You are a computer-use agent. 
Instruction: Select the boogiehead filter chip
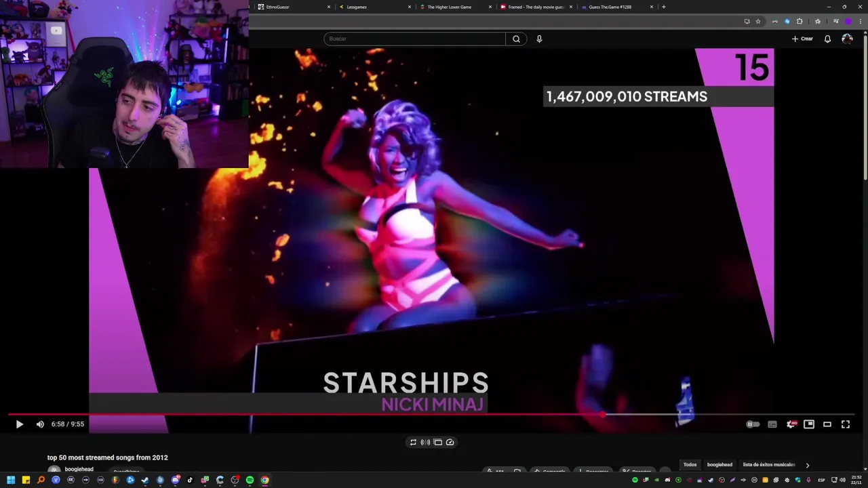719,465
